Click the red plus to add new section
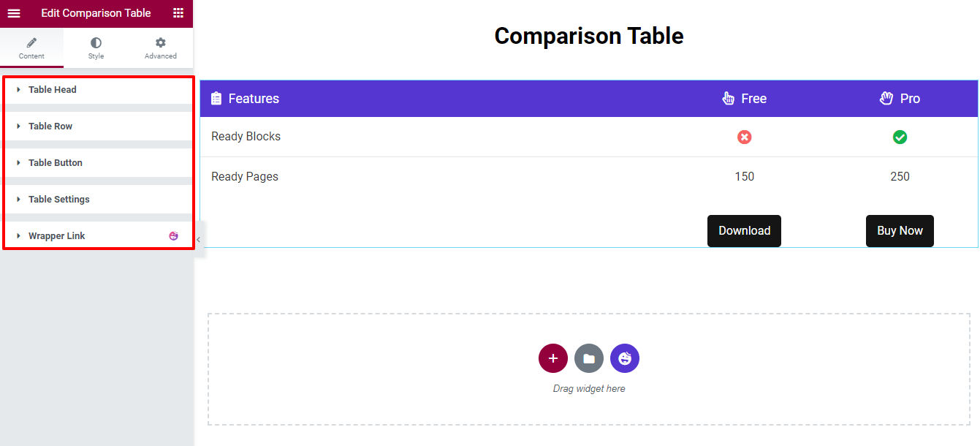 pos(553,358)
